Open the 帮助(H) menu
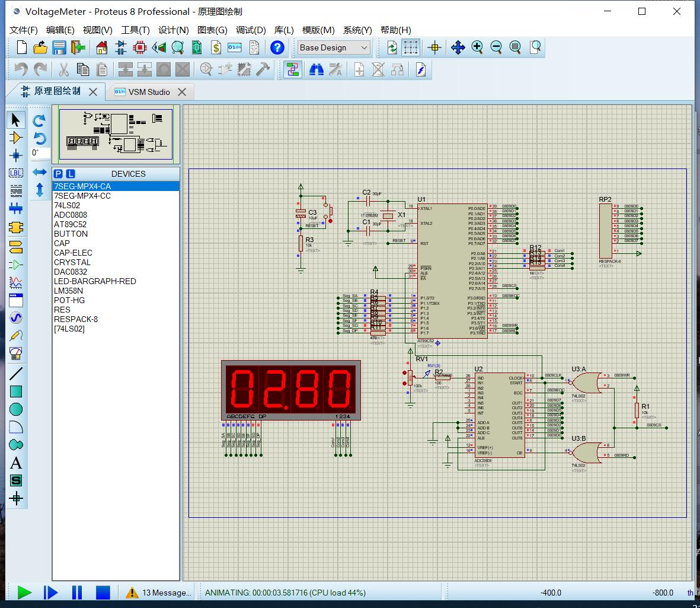 (395, 30)
